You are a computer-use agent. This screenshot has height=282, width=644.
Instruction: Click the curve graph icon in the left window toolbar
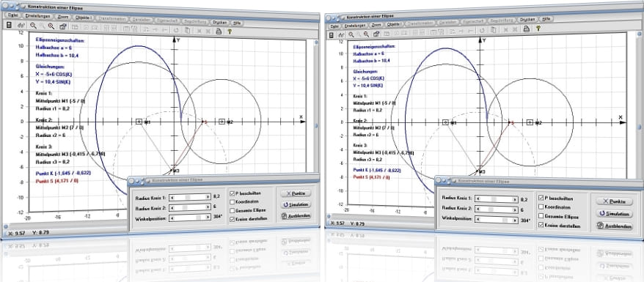21,26
